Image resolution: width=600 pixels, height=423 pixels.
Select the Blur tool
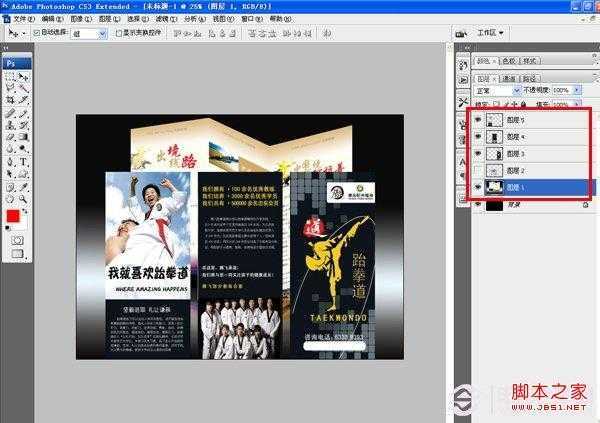tap(10, 149)
